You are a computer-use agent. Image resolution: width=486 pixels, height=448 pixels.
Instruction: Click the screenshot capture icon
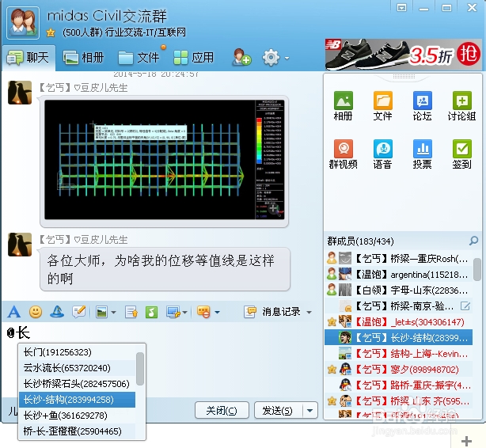click(173, 312)
